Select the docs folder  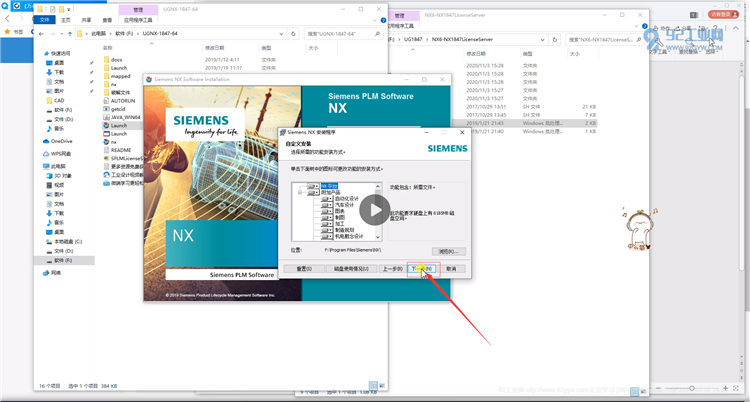[x=117, y=60]
